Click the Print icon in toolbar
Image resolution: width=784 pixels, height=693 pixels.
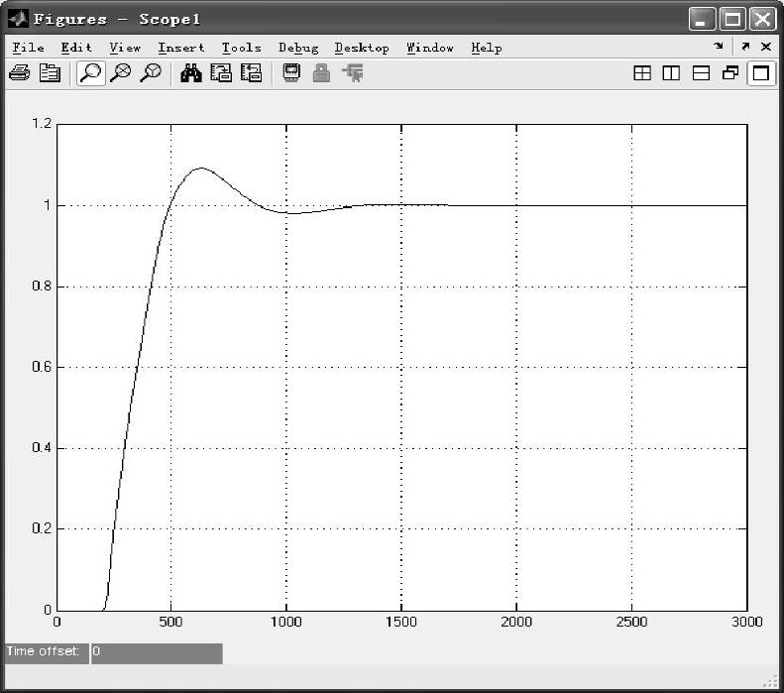click(18, 73)
